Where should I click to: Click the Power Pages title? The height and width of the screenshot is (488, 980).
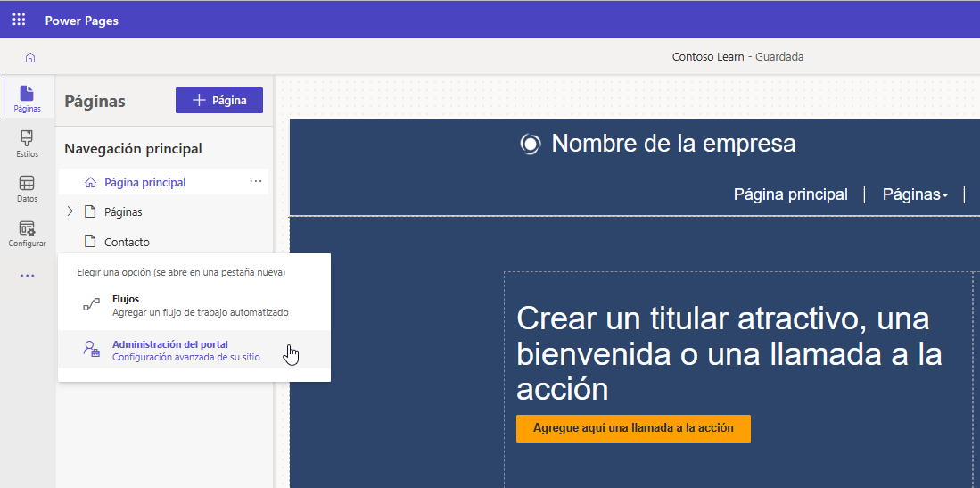[x=81, y=21]
